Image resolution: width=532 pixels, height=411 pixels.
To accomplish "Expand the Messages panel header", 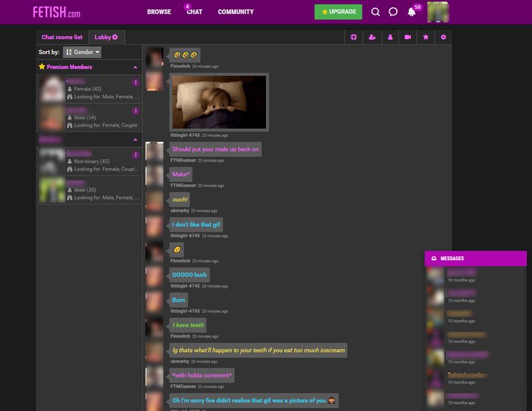I will pos(475,258).
